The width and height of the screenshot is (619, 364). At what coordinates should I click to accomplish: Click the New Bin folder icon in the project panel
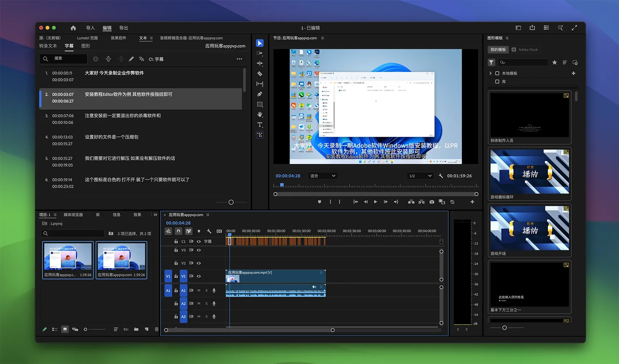[136, 329]
